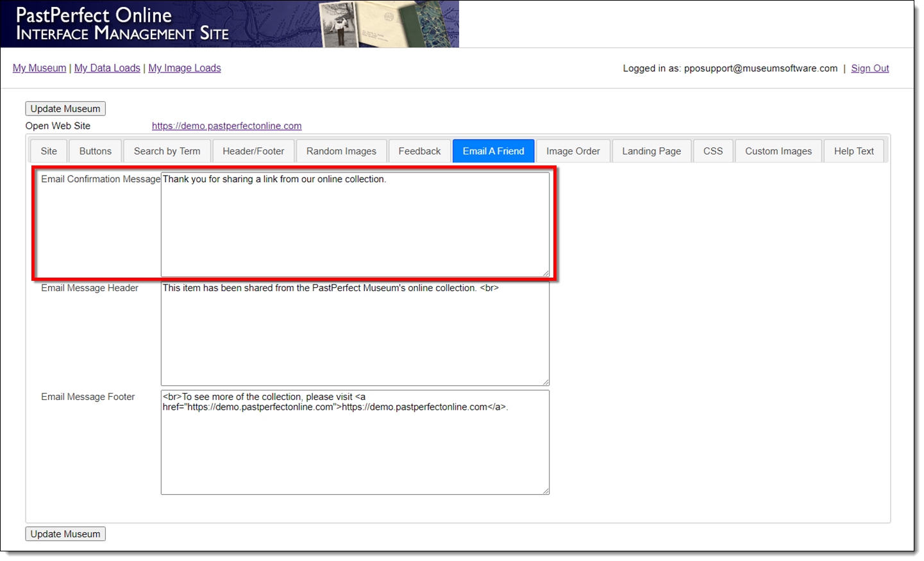Open the My Image Loads link
Viewport: 924px width, 561px height.
pos(185,68)
